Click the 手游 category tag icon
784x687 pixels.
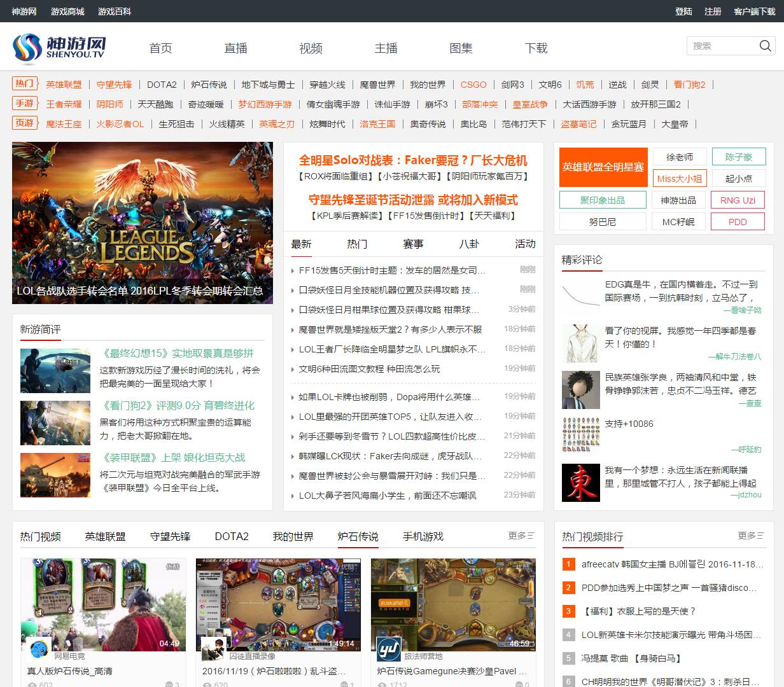click(25, 103)
